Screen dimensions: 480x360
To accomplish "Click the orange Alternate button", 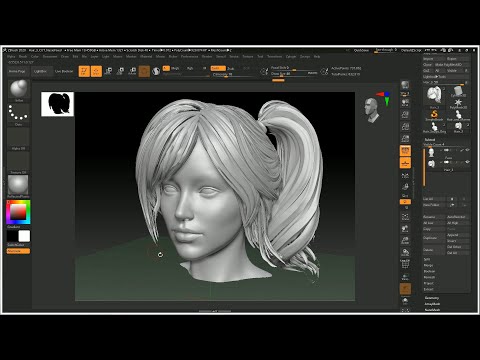I will click(x=18, y=251).
